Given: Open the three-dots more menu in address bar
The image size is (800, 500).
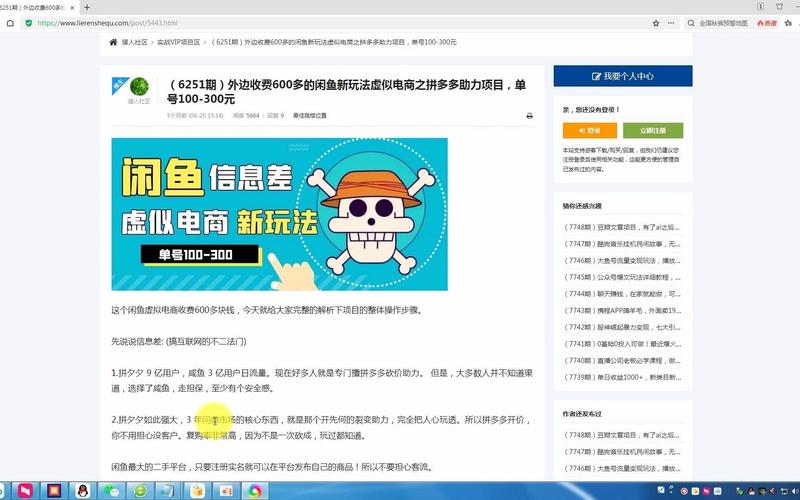Looking at the screenshot, I should 671,23.
